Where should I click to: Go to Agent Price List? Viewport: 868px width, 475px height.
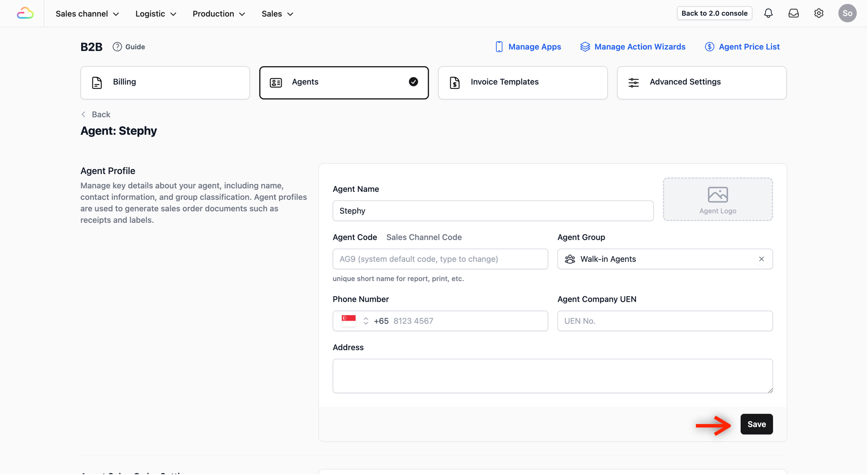click(x=742, y=47)
